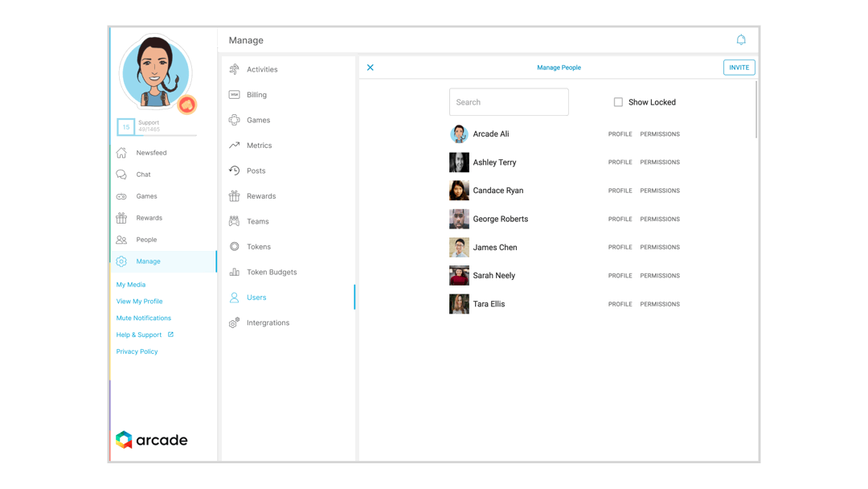868x489 pixels.
Task: Open PROFILE for Ashley Terry
Action: (x=620, y=162)
